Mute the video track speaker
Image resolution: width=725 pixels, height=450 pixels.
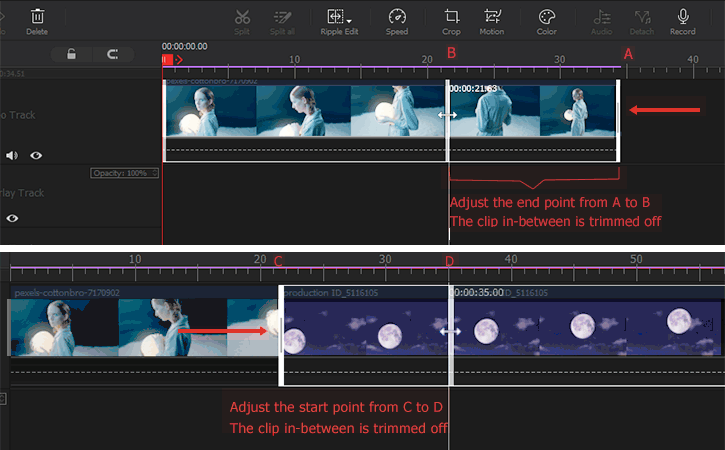point(12,155)
